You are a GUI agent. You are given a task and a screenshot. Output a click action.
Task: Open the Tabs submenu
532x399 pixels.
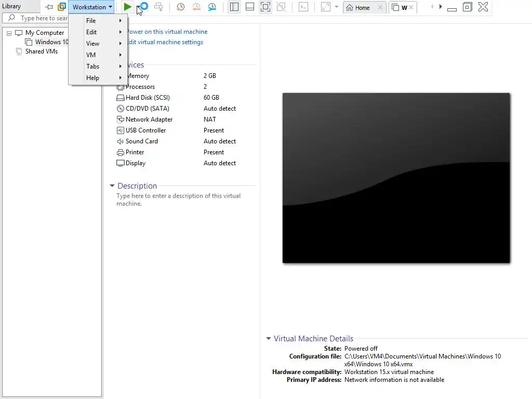tap(98, 66)
